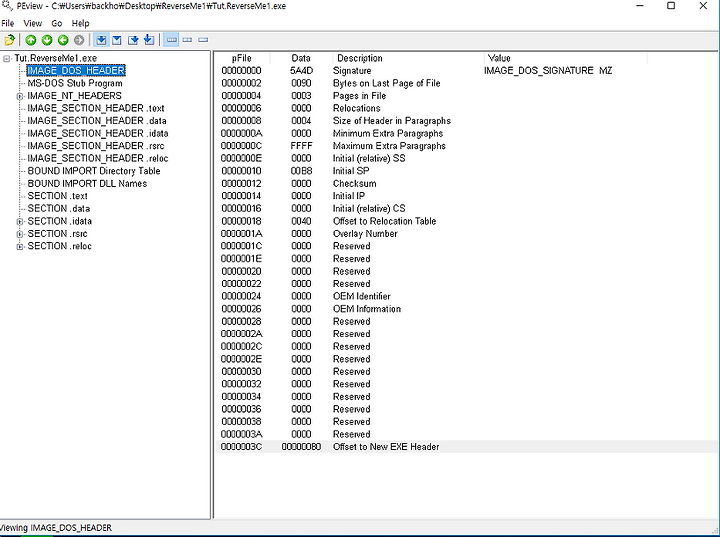Screen dimensions: 720x537
Task: Select the OEM Identifier row
Action: (x=466, y=296)
